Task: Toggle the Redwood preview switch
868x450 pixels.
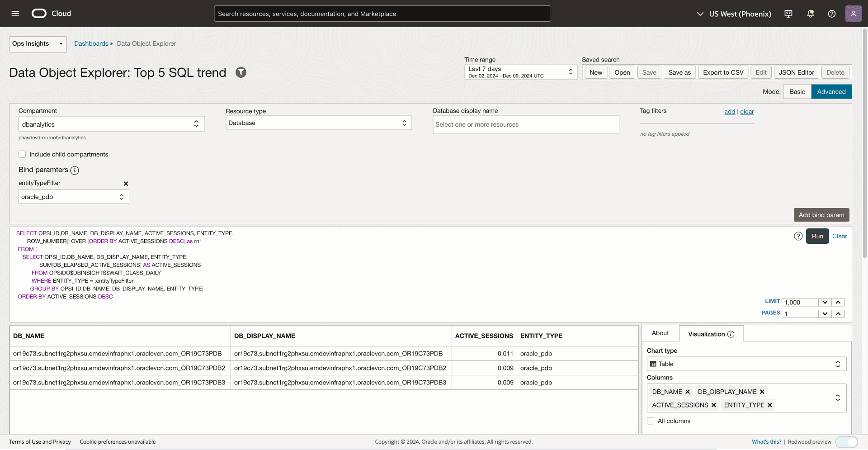Action: 847,442
